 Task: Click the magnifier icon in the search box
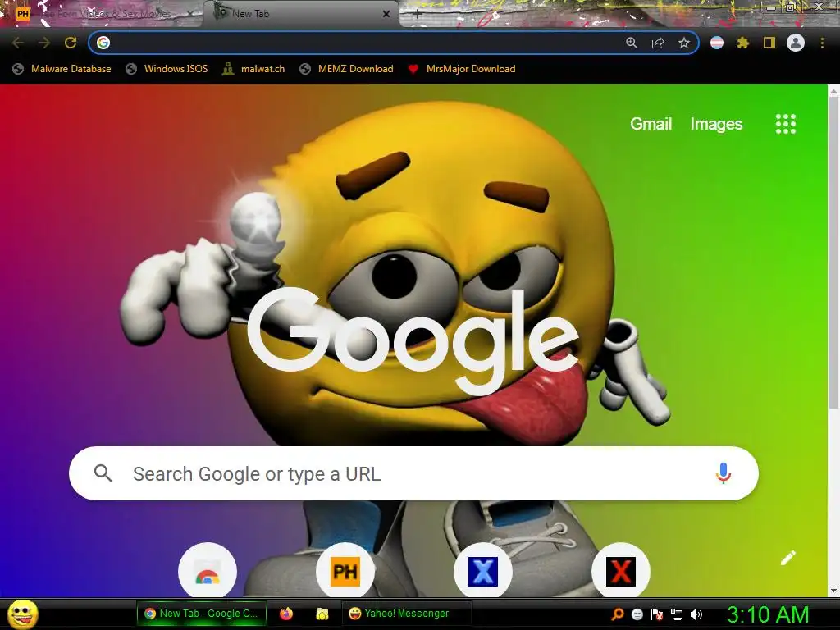click(103, 473)
